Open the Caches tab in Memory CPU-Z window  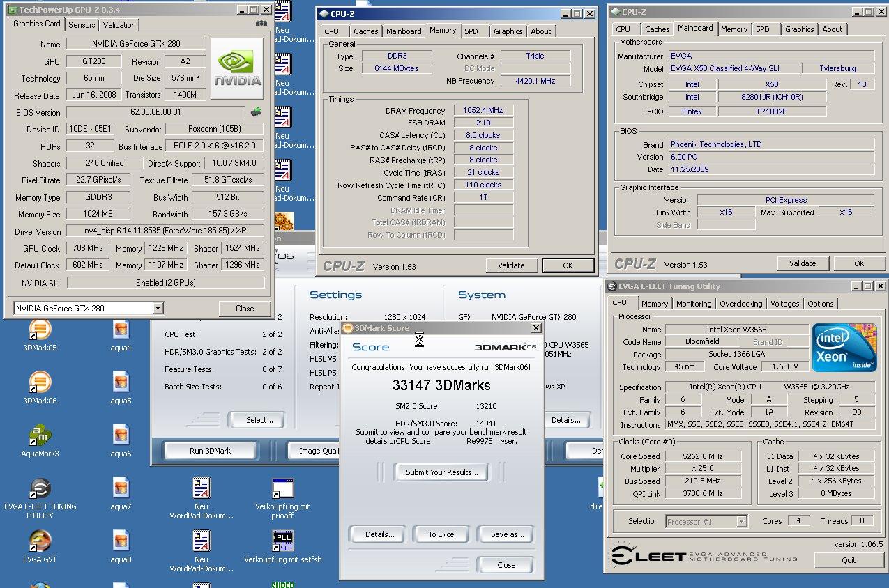365,31
